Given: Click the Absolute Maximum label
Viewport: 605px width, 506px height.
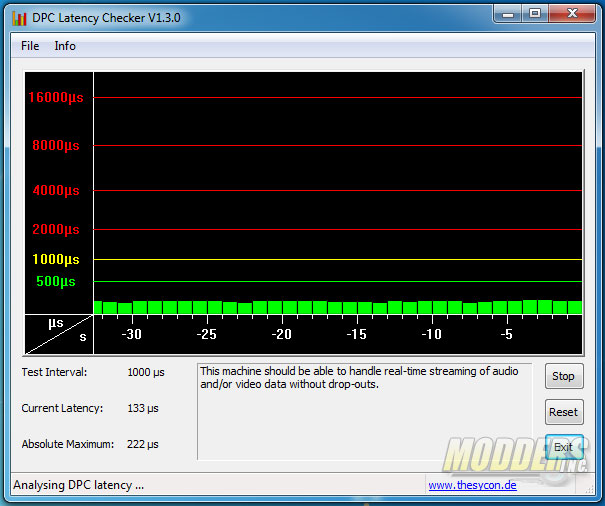Looking at the screenshot, I should click(x=68, y=444).
